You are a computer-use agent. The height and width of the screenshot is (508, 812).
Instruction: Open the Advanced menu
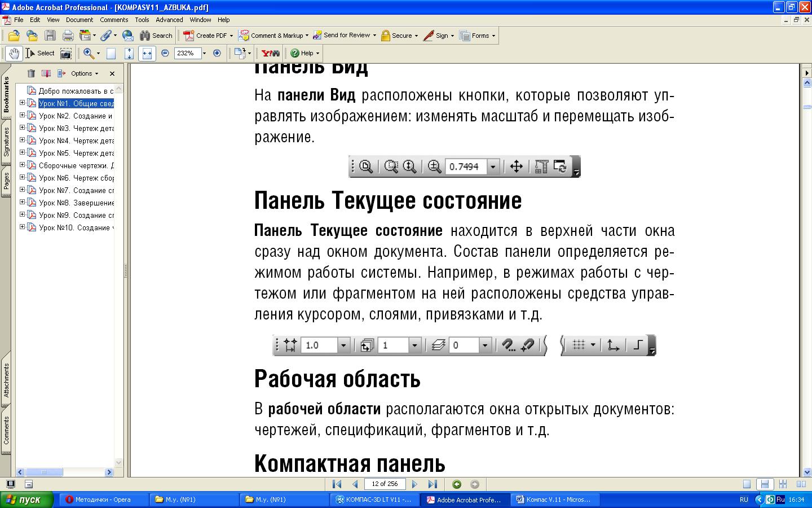(x=169, y=20)
